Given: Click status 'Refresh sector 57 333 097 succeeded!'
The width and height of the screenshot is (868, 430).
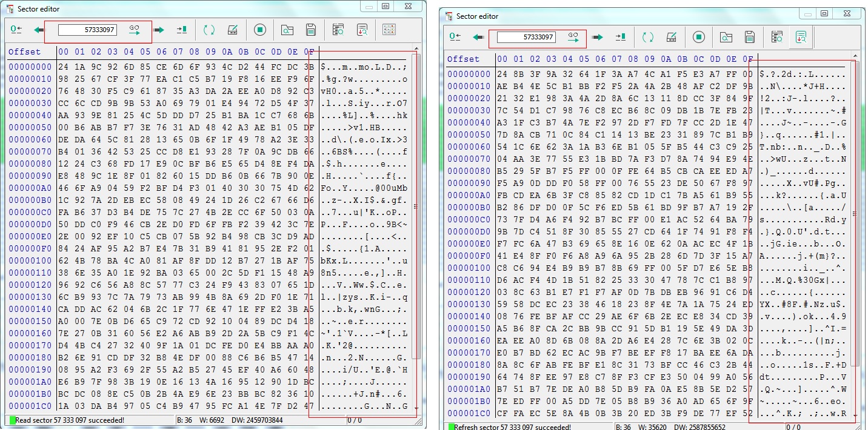Looking at the screenshot, I should click(512, 427).
